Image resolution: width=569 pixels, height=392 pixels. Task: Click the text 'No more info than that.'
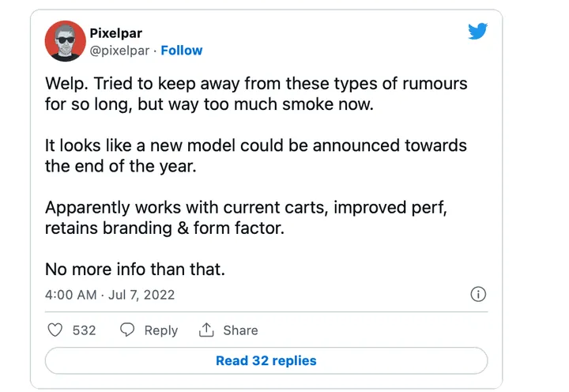coord(135,269)
